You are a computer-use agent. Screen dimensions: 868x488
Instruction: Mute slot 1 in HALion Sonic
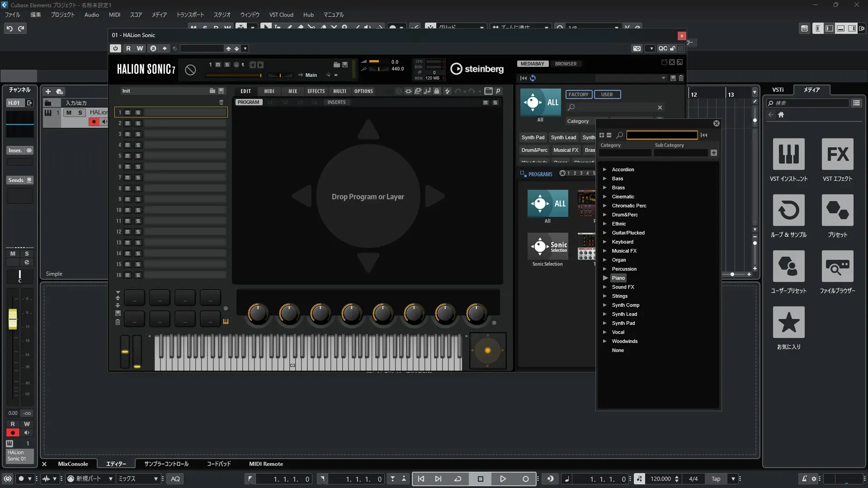click(x=127, y=113)
